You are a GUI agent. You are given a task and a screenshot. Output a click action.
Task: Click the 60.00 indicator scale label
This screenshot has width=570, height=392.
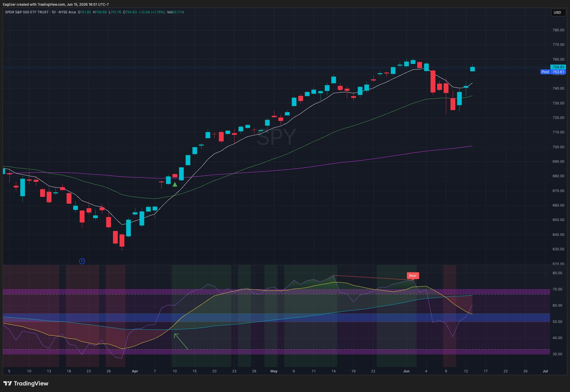click(x=557, y=305)
